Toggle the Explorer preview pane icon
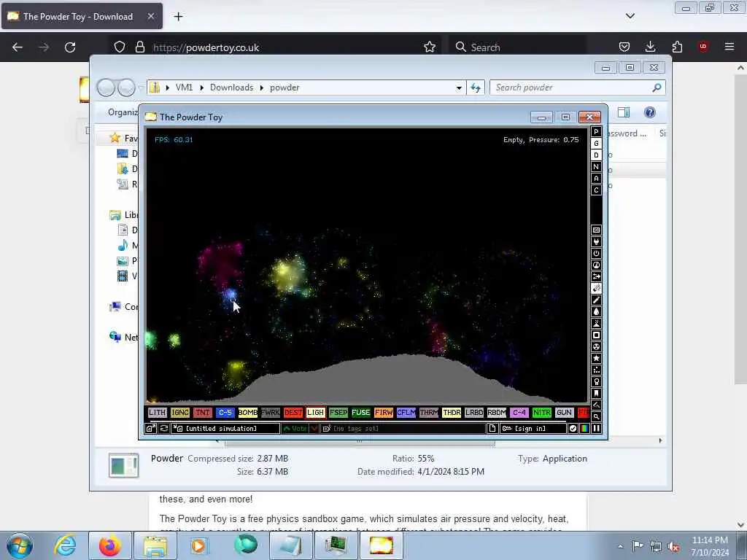This screenshot has height=560, width=747. [x=624, y=112]
